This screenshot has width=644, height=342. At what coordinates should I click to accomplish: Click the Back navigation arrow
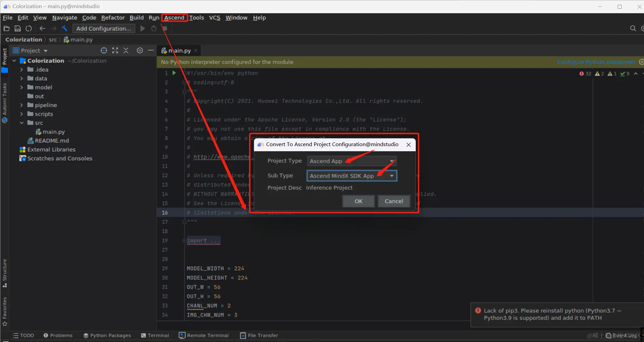pos(42,29)
